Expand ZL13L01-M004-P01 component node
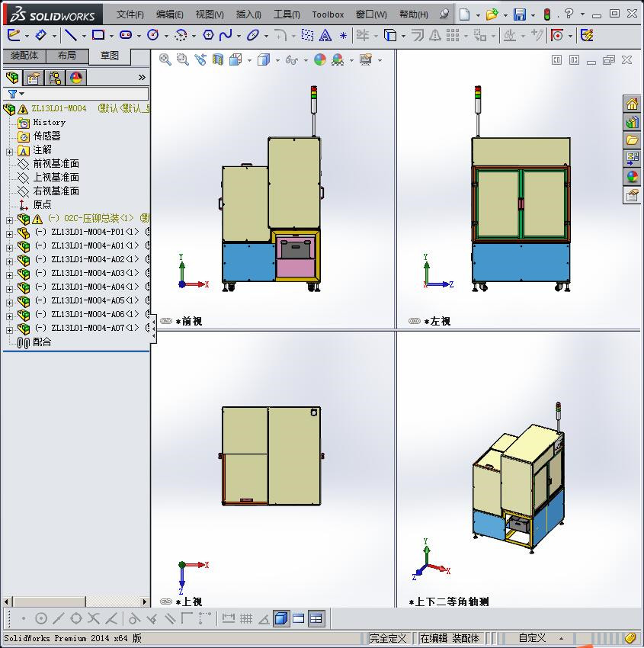Image resolution: width=644 pixels, height=648 pixels. (x=9, y=234)
